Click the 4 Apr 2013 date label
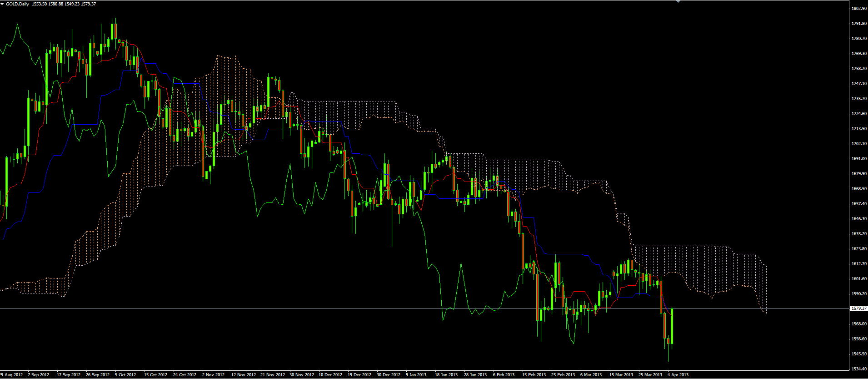The height and width of the screenshot is (379, 868). point(678,375)
